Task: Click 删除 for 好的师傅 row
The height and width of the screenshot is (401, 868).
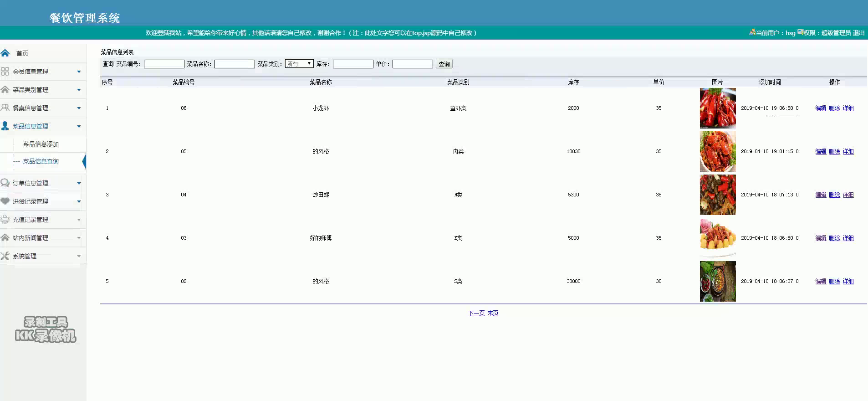Action: point(834,238)
